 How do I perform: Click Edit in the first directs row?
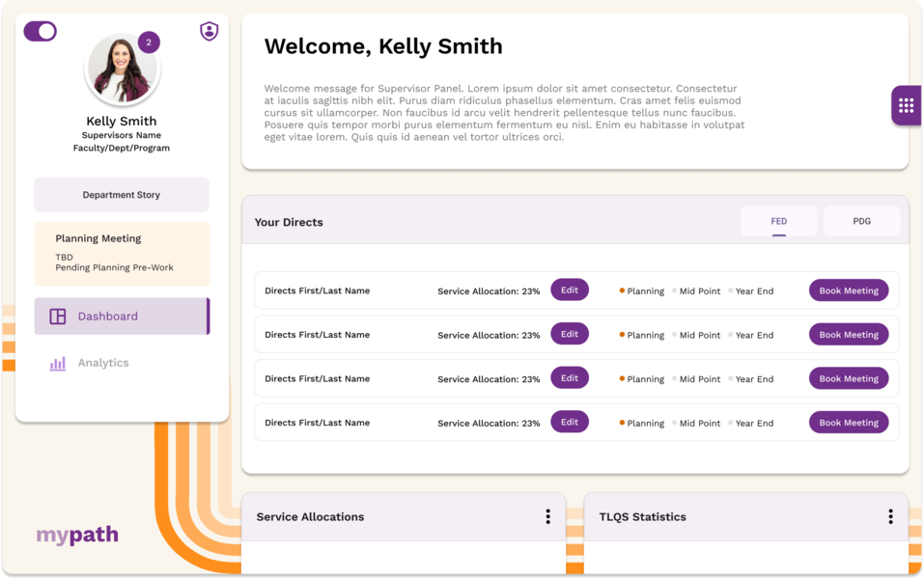(570, 289)
